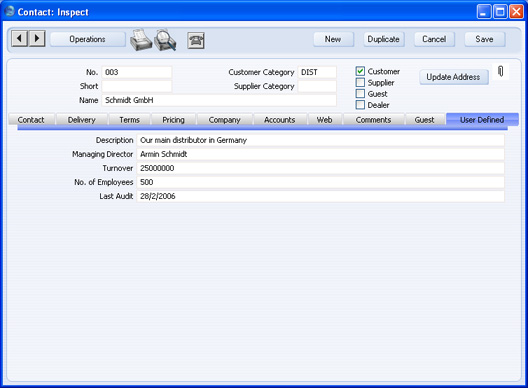Show the Pricing tab
The height and width of the screenshot is (388, 528).
(173, 120)
